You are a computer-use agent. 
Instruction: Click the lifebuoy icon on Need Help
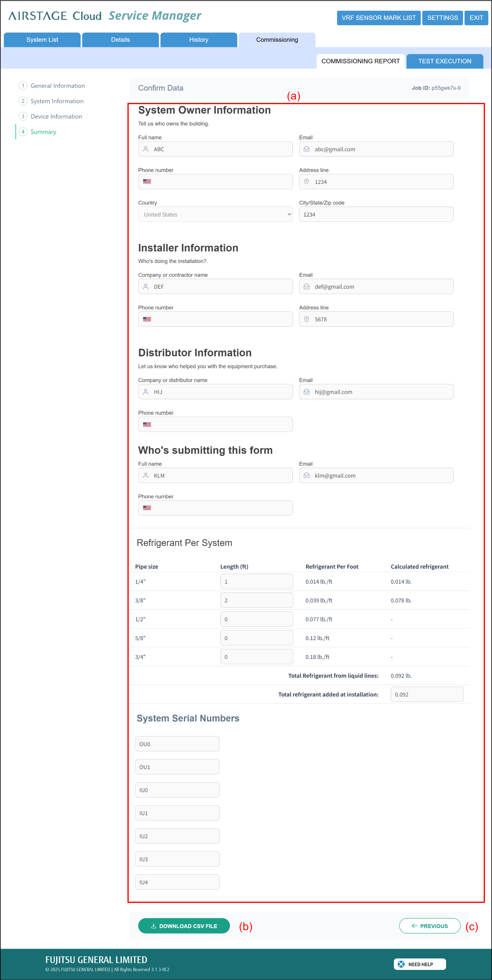pyautogui.click(x=401, y=964)
